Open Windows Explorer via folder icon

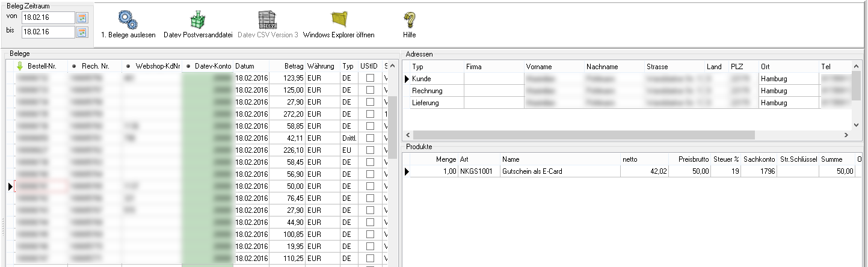339,20
